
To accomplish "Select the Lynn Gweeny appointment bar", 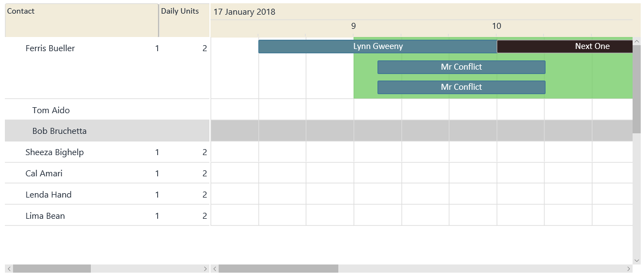I will pyautogui.click(x=378, y=46).
